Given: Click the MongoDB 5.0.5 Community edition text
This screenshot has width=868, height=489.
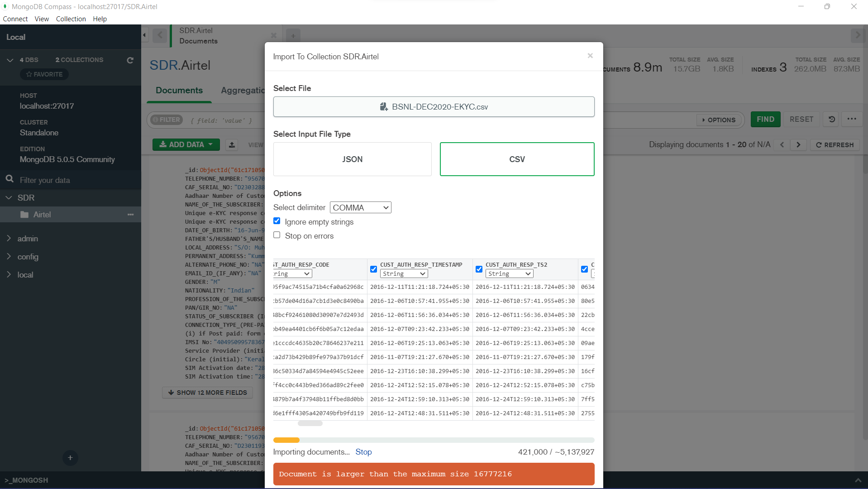Looking at the screenshot, I should pyautogui.click(x=67, y=159).
